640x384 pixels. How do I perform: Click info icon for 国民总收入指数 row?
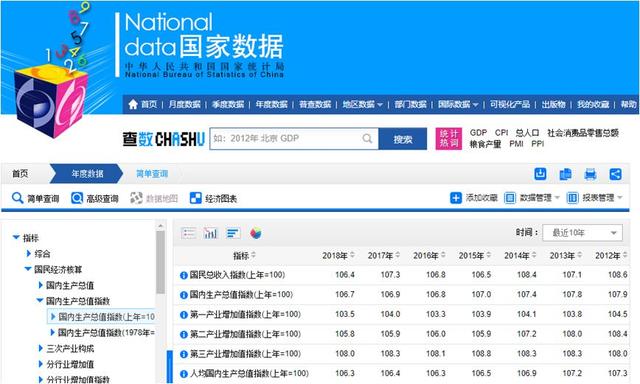tap(184, 275)
